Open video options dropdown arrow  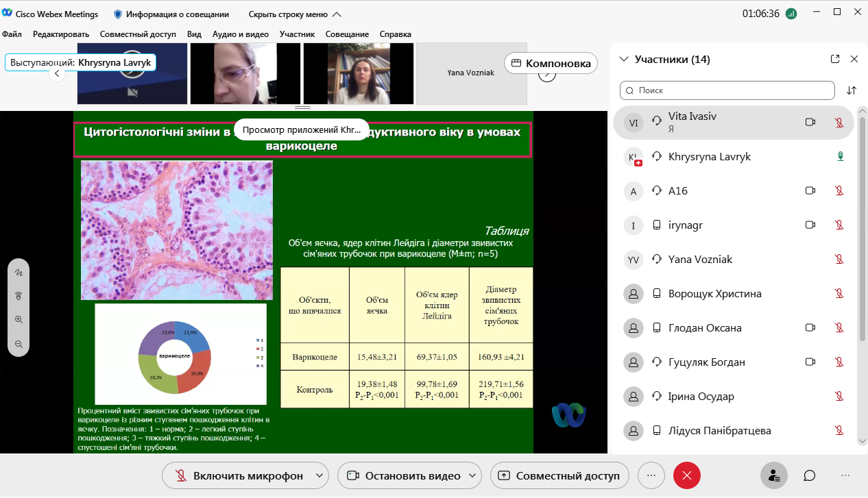tap(472, 475)
